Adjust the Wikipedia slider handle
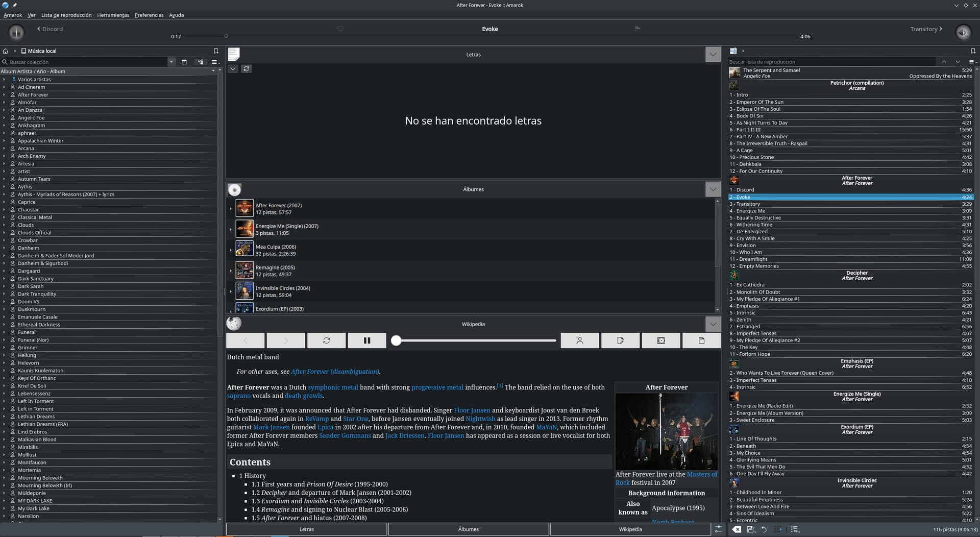The height and width of the screenshot is (537, 980). 396,340
